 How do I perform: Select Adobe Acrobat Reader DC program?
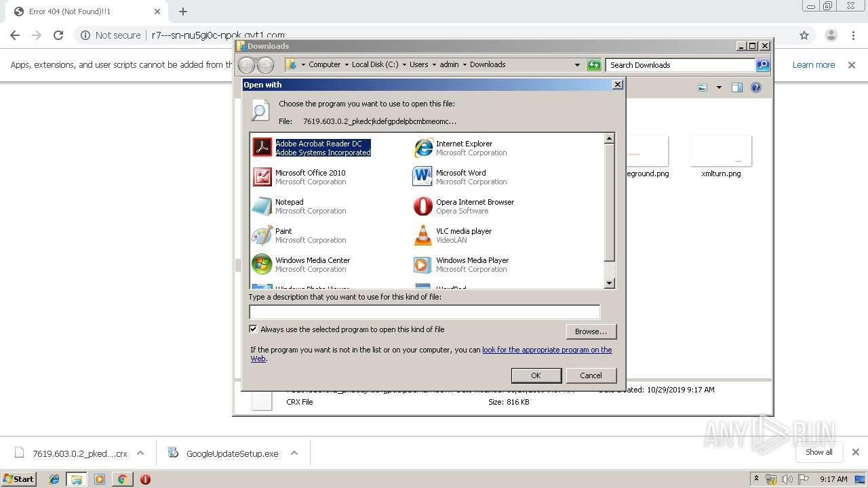(x=313, y=148)
